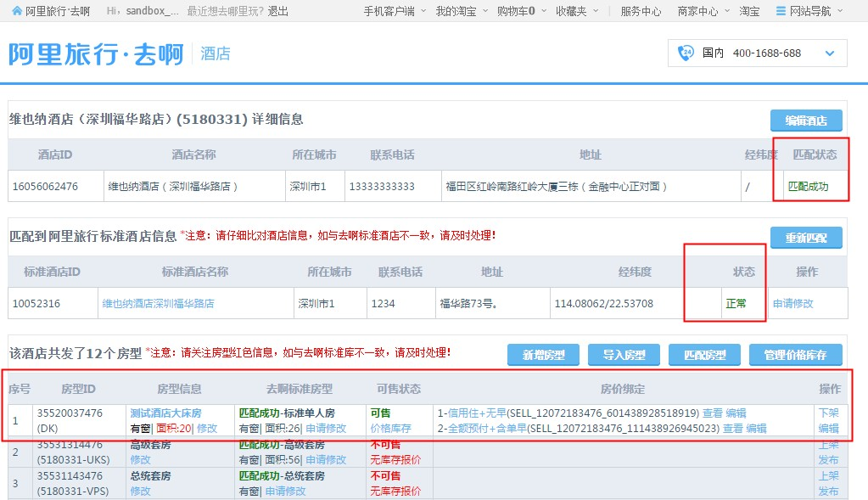Click the 重新匹配 button
Screen dimensions: 868x500
tap(806, 238)
